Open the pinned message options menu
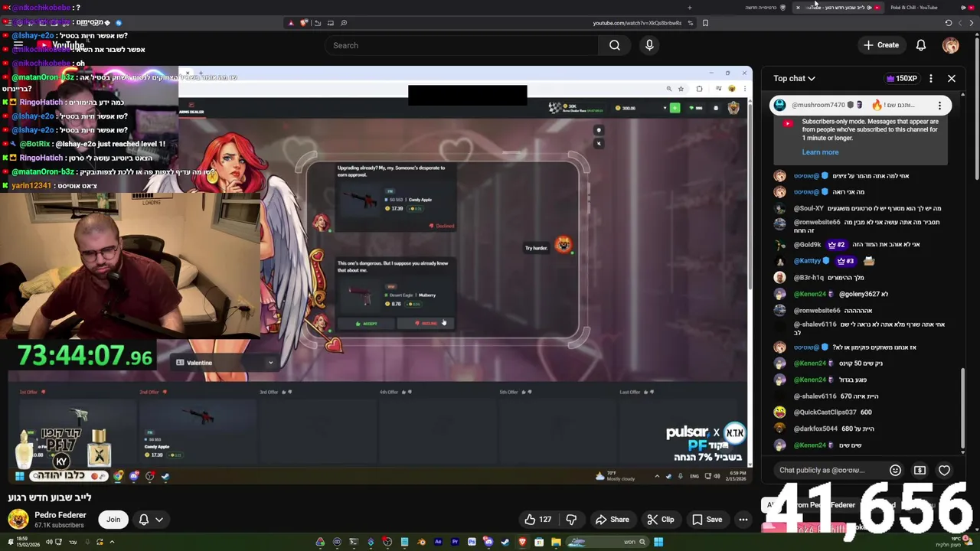The width and height of the screenshot is (980, 551). tap(939, 105)
